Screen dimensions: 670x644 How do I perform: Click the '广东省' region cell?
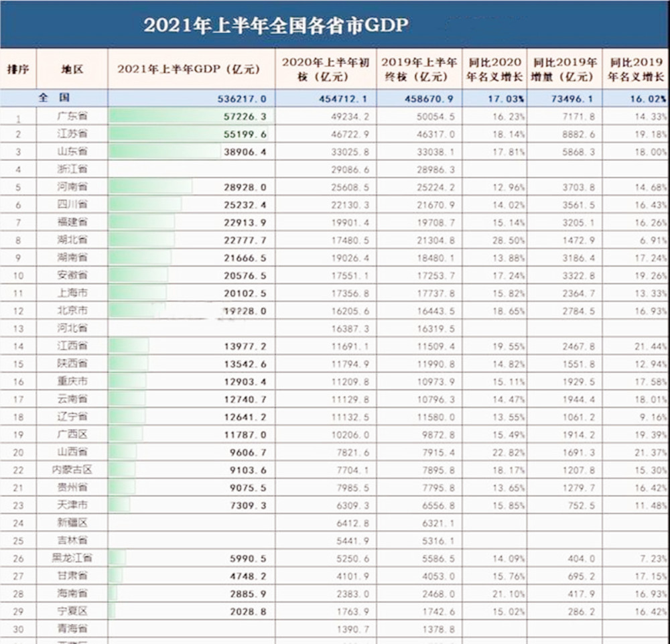pos(72,116)
